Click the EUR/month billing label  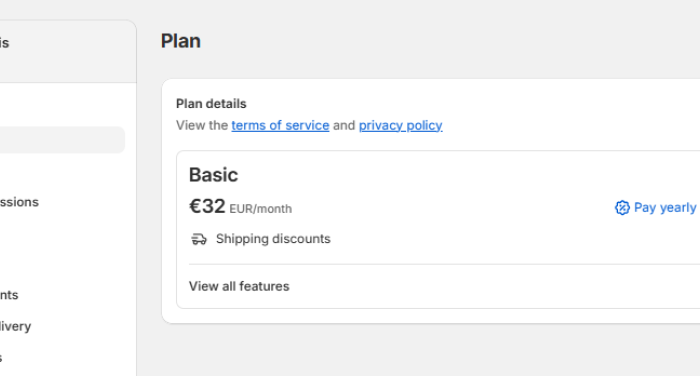(260, 209)
